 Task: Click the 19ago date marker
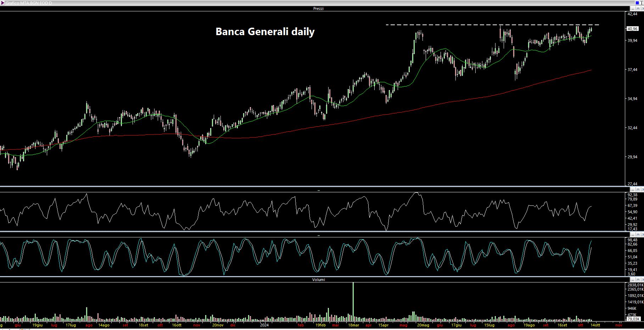tap(529, 325)
